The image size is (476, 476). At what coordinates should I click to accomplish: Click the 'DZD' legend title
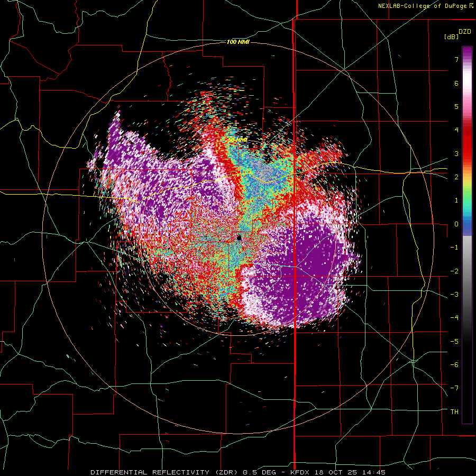click(x=465, y=32)
